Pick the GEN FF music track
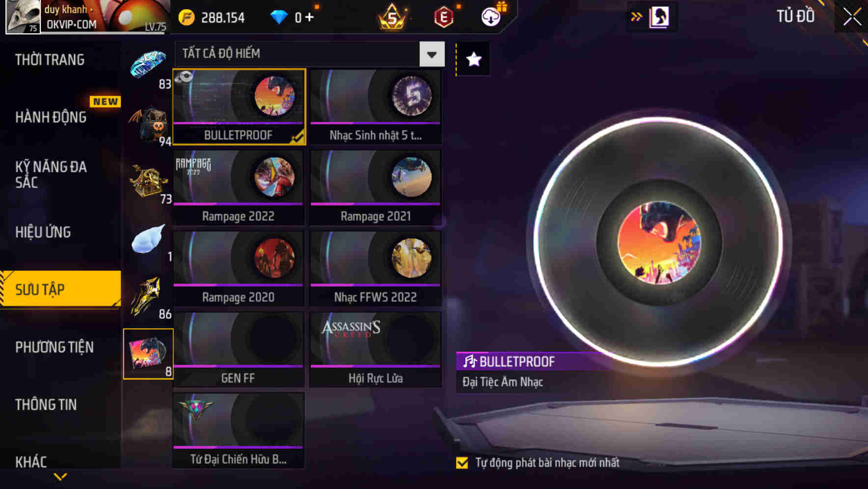The height and width of the screenshot is (489, 868). click(x=238, y=350)
